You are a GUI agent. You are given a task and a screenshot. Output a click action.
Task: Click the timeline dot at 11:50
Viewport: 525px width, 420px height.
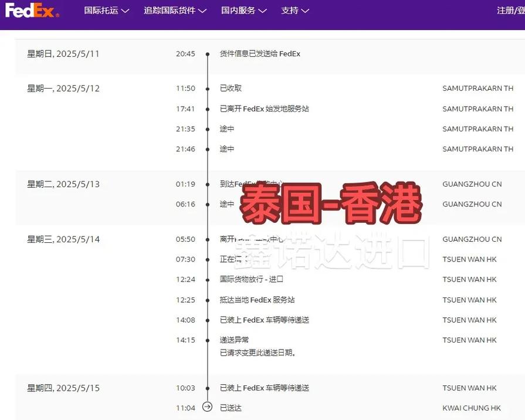click(208, 89)
